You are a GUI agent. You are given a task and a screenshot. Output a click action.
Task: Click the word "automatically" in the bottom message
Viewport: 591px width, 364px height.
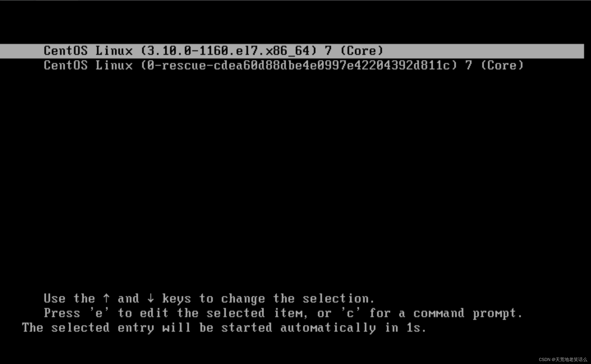328,328
